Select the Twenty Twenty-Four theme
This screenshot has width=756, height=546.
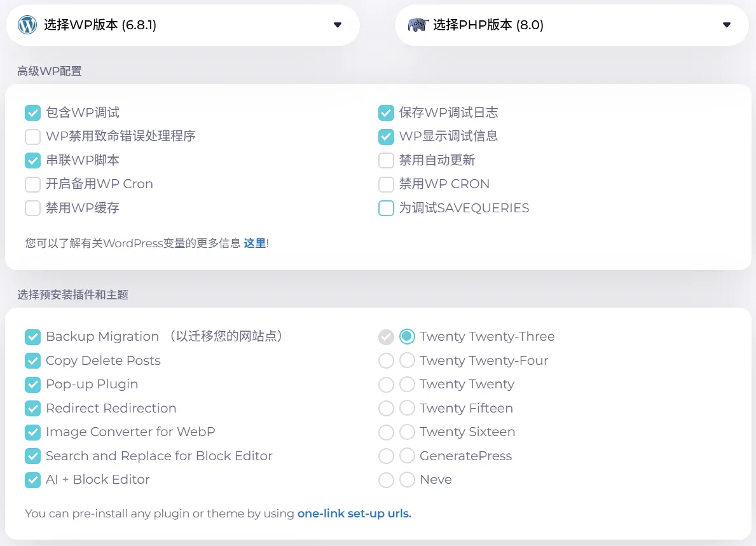[407, 360]
